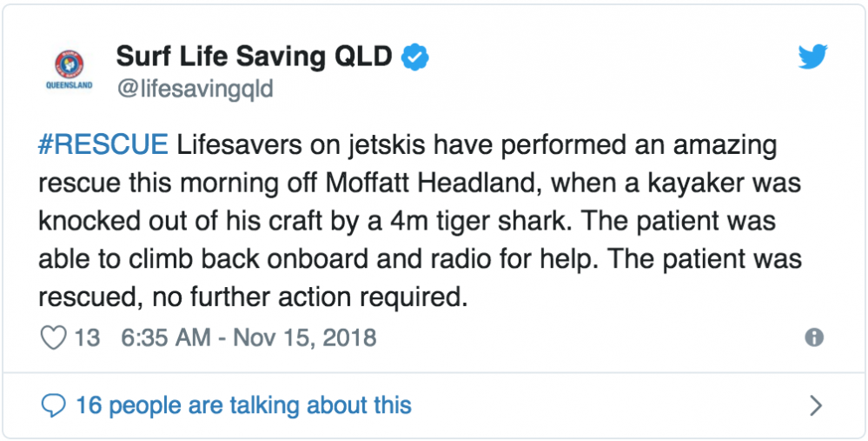Click the blue verified badge
The image size is (868, 441).
[416, 57]
